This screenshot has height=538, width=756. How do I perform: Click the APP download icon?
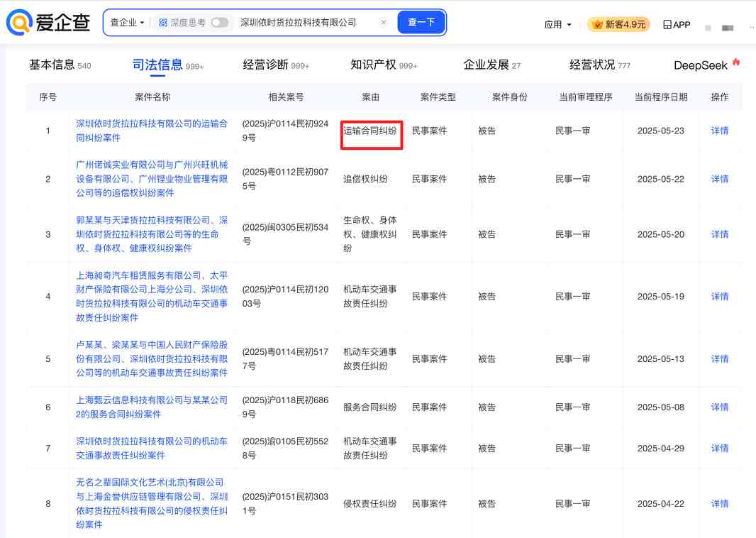(667, 25)
